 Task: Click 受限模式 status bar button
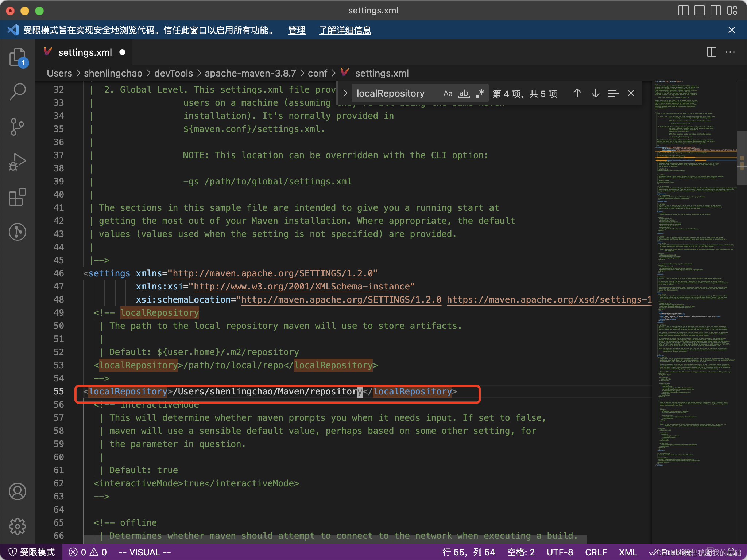point(31,552)
